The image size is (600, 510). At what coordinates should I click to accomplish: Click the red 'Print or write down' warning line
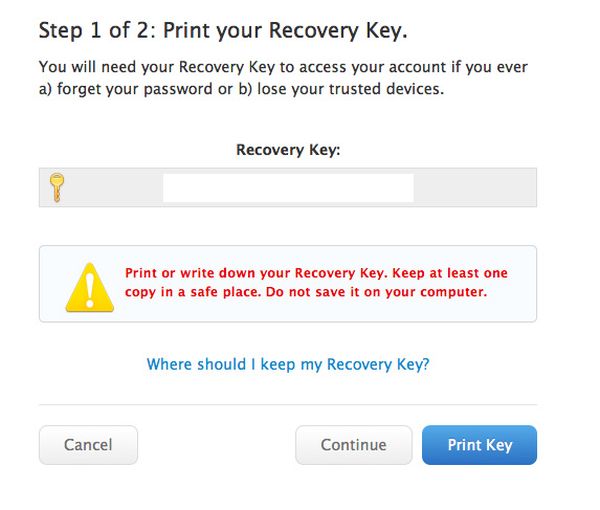point(316,273)
